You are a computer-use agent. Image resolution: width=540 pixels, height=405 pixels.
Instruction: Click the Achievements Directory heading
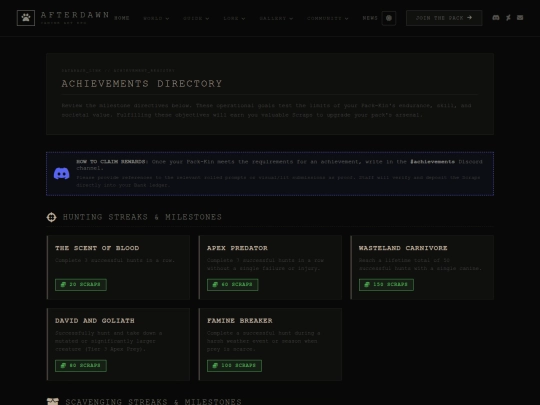142,84
